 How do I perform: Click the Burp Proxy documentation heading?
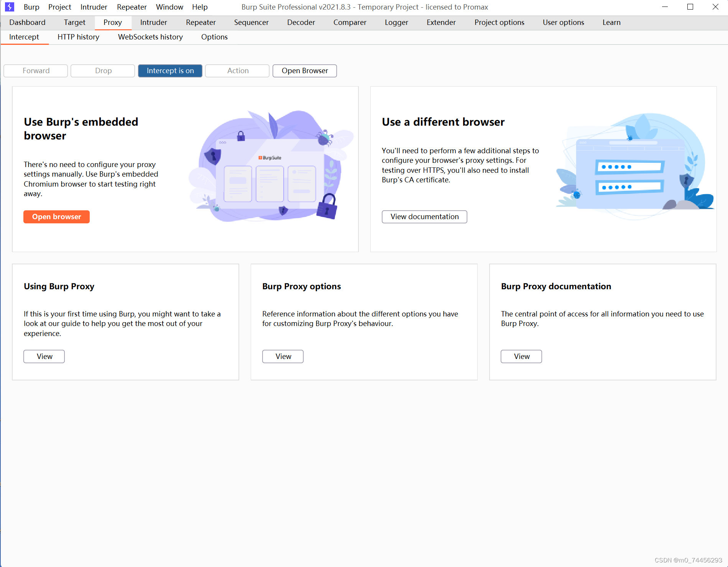tap(556, 286)
